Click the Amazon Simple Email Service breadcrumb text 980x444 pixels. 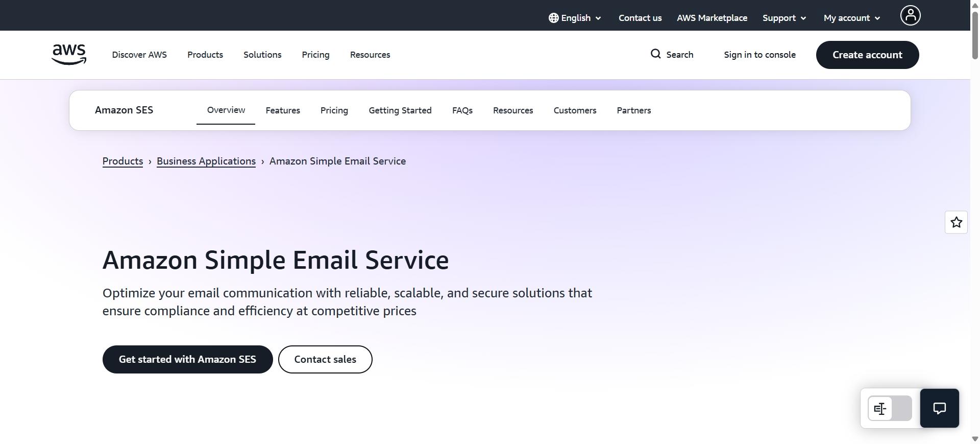[x=337, y=161]
